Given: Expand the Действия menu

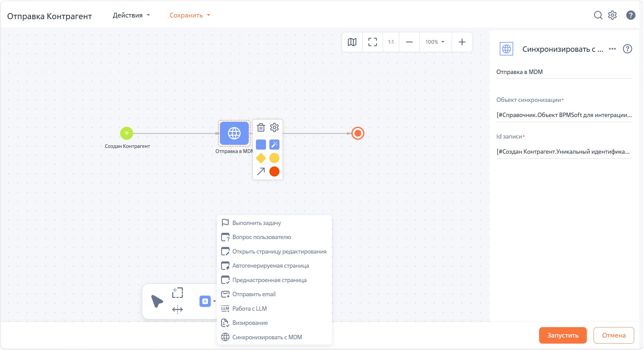Looking at the screenshot, I should (131, 15).
